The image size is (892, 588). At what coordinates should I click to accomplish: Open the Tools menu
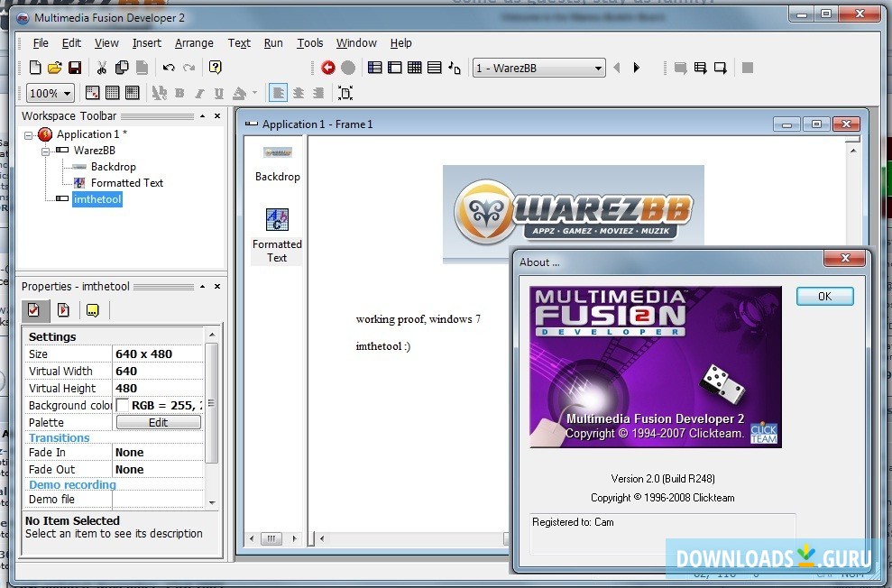309,42
